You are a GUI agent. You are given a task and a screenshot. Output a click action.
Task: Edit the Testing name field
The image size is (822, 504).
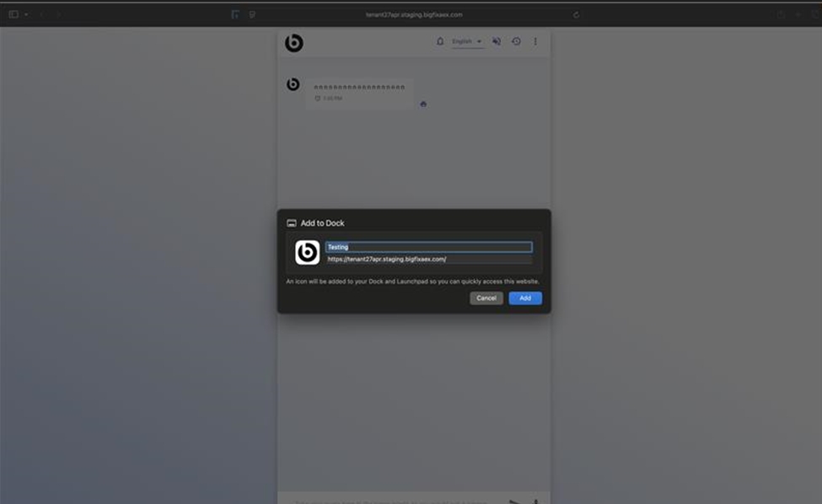[429, 247]
